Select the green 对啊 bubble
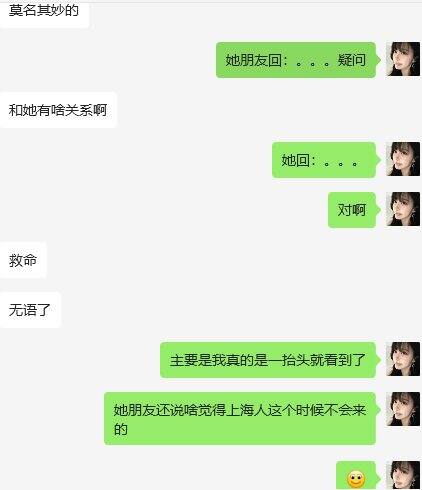422x490 pixels. (352, 210)
